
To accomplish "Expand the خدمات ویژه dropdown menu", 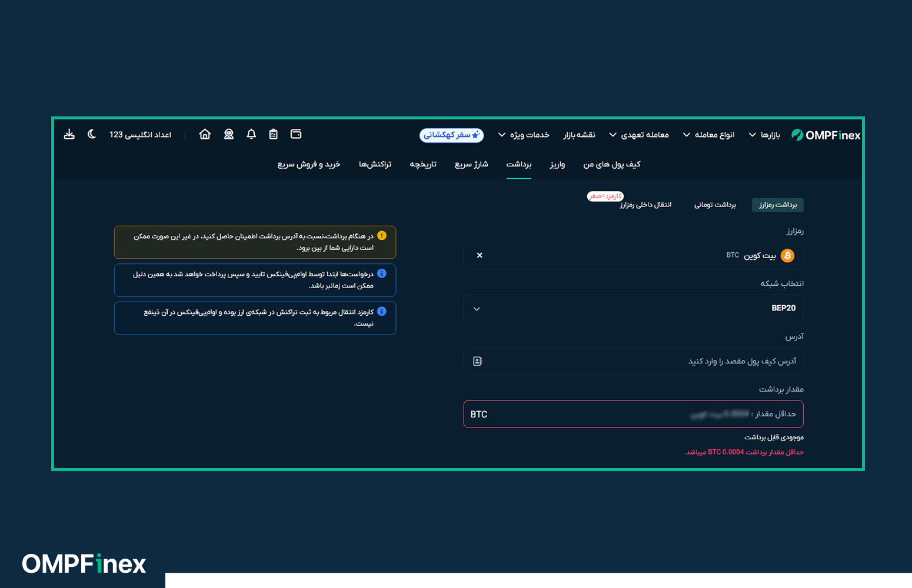I will pos(524,135).
